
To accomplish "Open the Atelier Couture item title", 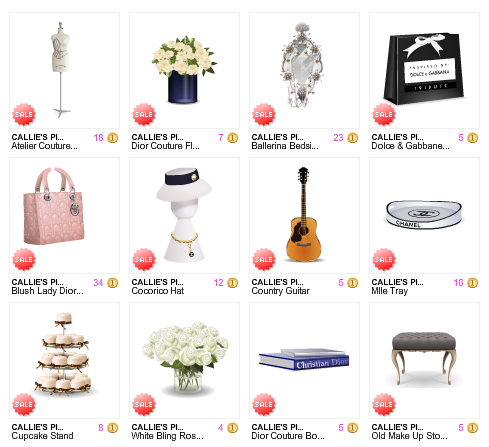I will [44, 146].
